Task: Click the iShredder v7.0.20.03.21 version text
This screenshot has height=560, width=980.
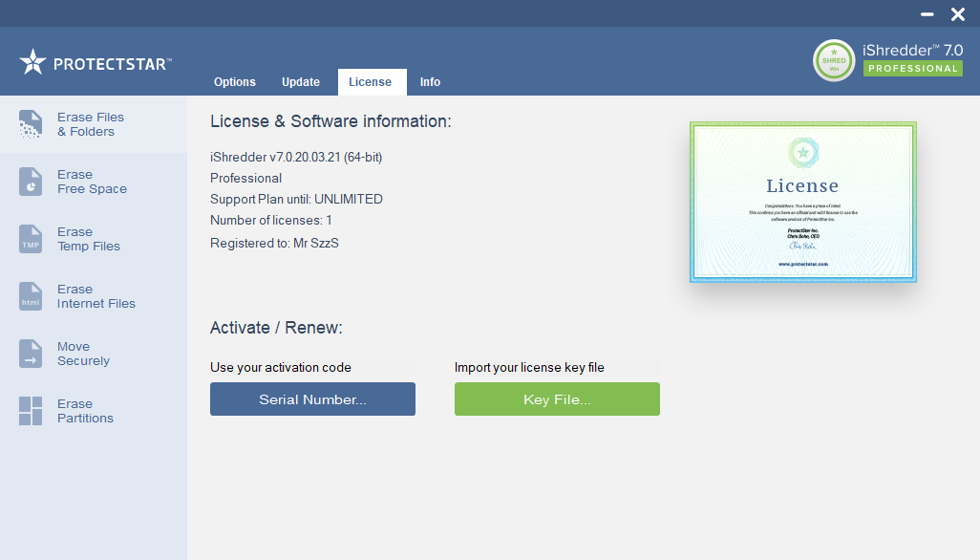Action: pyautogui.click(x=296, y=157)
